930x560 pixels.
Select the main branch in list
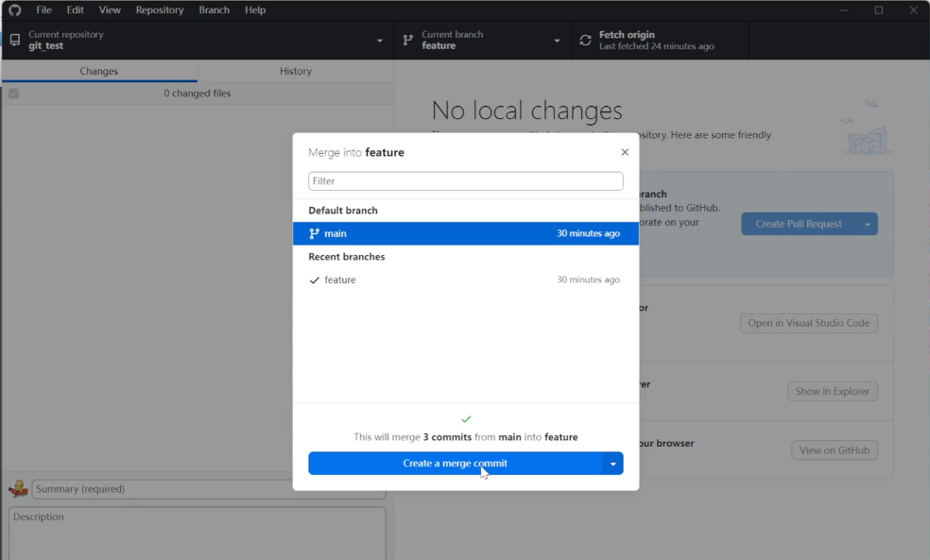(x=465, y=233)
